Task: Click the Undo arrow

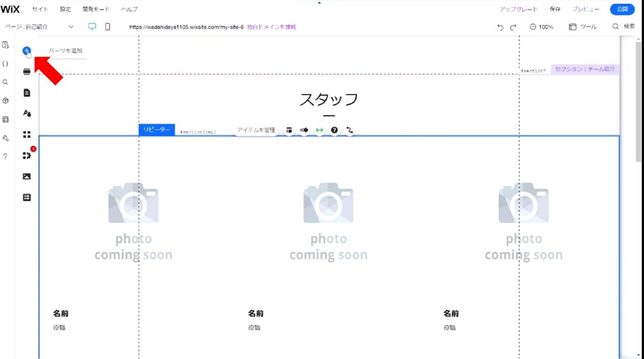Action: tap(500, 27)
